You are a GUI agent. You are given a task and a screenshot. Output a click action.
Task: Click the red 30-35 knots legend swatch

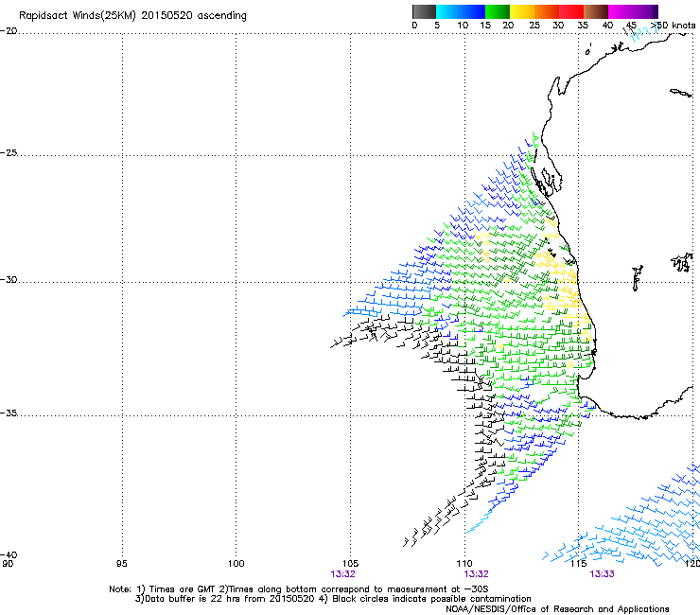571,11
